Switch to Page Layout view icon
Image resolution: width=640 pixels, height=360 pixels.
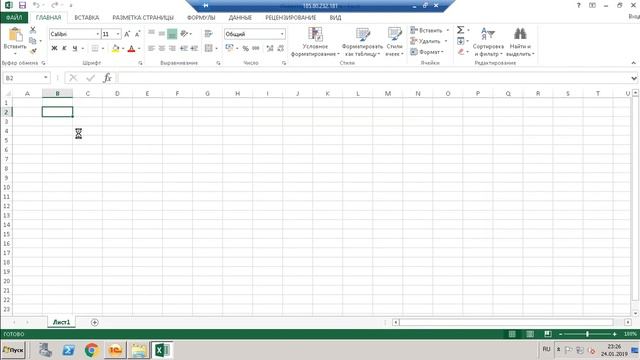(530, 334)
